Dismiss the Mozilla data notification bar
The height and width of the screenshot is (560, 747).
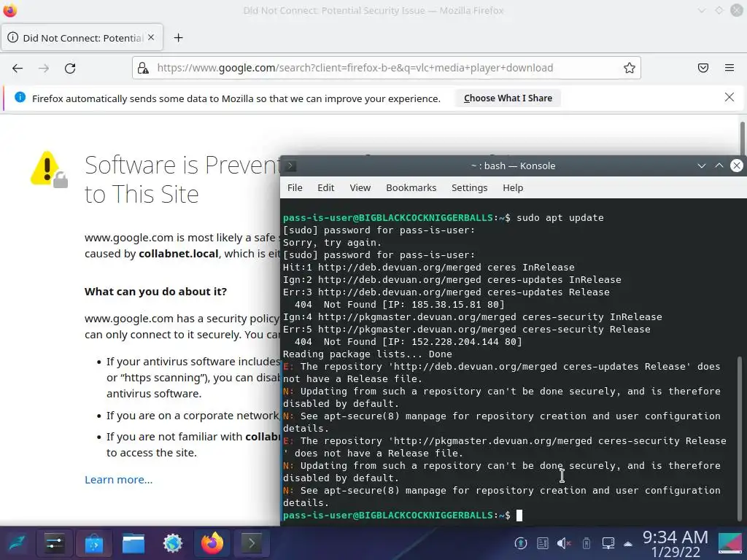point(729,97)
